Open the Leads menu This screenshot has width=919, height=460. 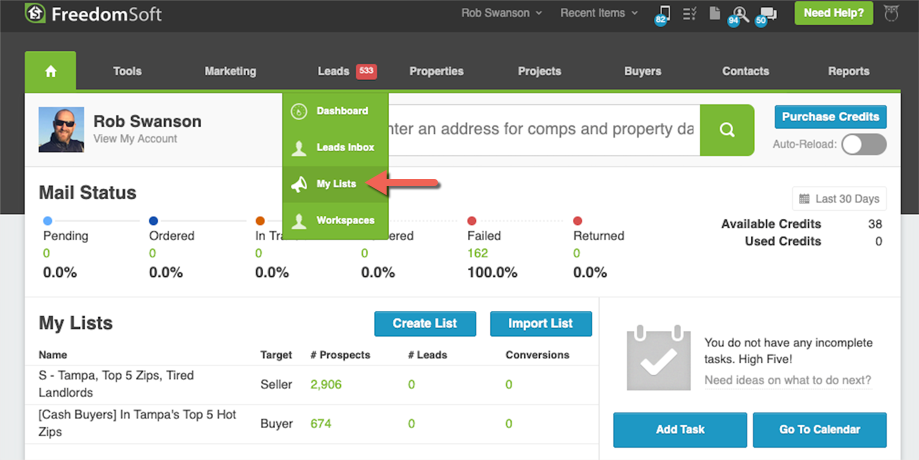[x=333, y=71]
